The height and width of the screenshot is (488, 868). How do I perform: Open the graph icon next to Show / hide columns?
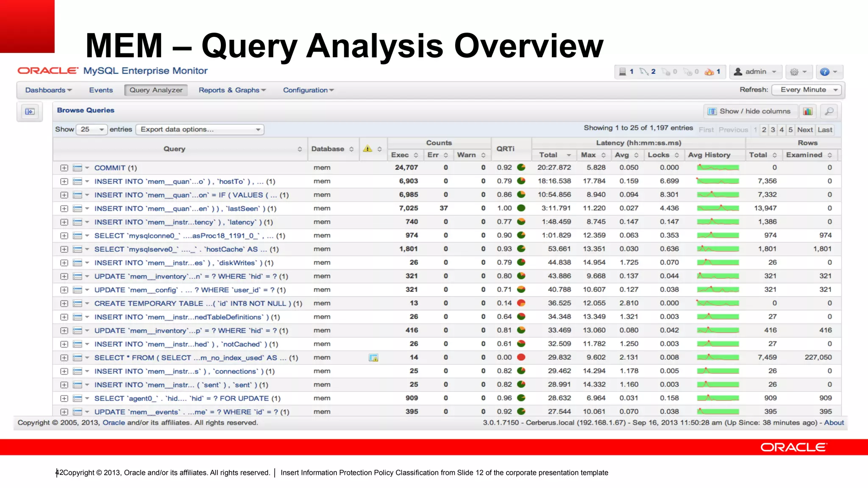[808, 111]
